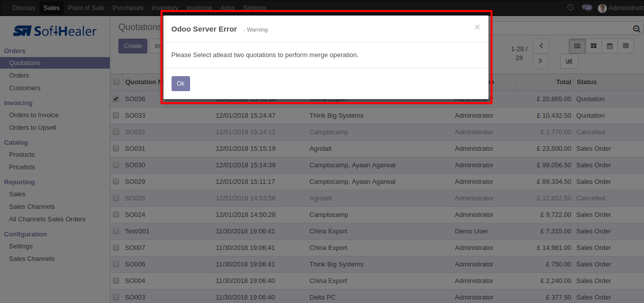Viewport: 644px width, 303px height.
Task: Check the SO031 row checkbox
Action: click(x=116, y=148)
